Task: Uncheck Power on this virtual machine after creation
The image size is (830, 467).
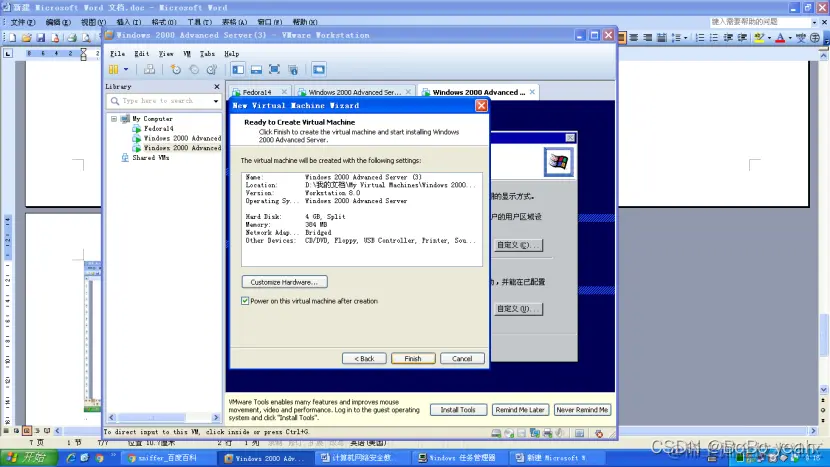Action: 245,301
